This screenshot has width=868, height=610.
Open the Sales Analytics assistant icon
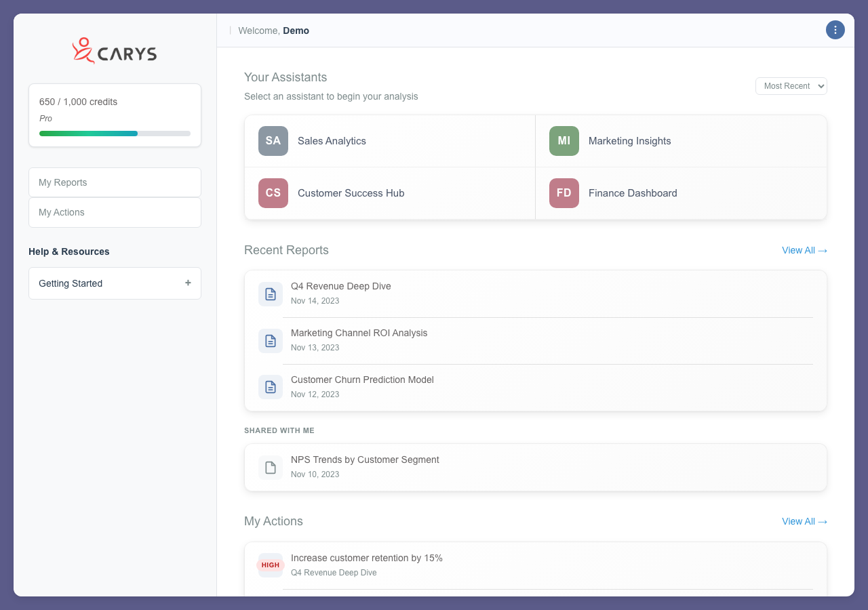tap(273, 140)
